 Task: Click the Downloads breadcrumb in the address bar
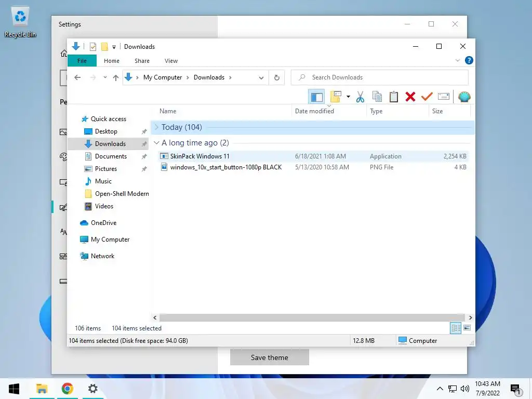209,77
